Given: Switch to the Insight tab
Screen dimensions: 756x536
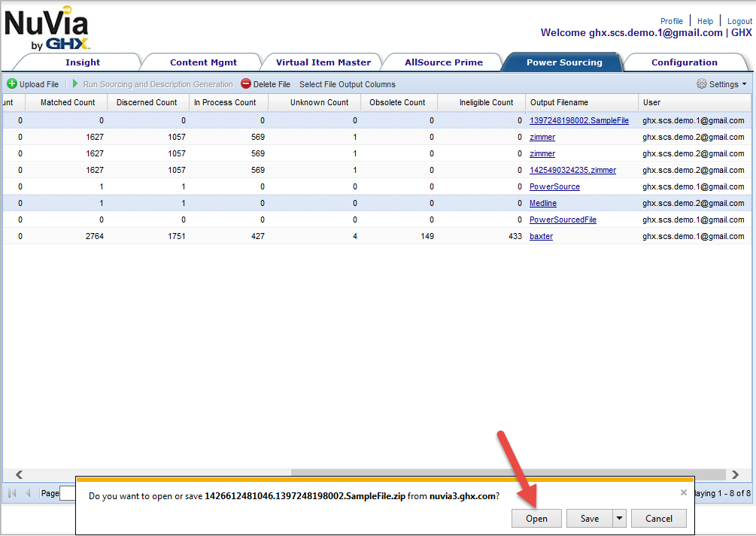Looking at the screenshot, I should pos(83,62).
